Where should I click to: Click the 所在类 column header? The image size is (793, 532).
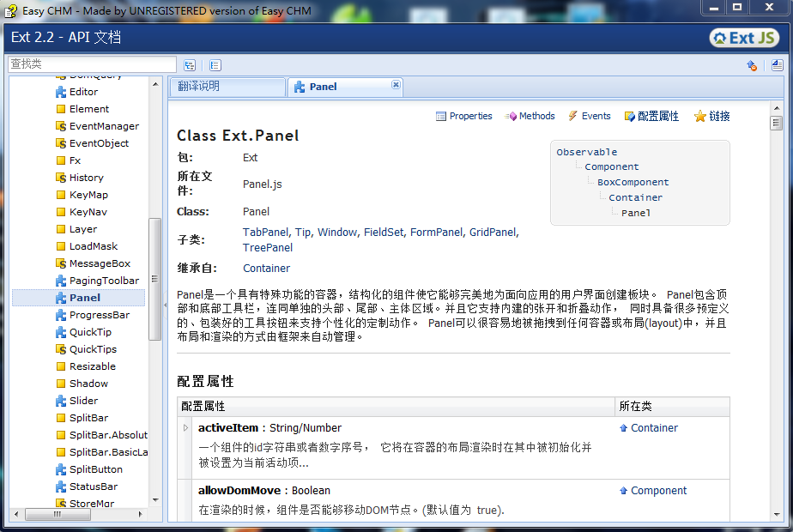tap(672, 407)
